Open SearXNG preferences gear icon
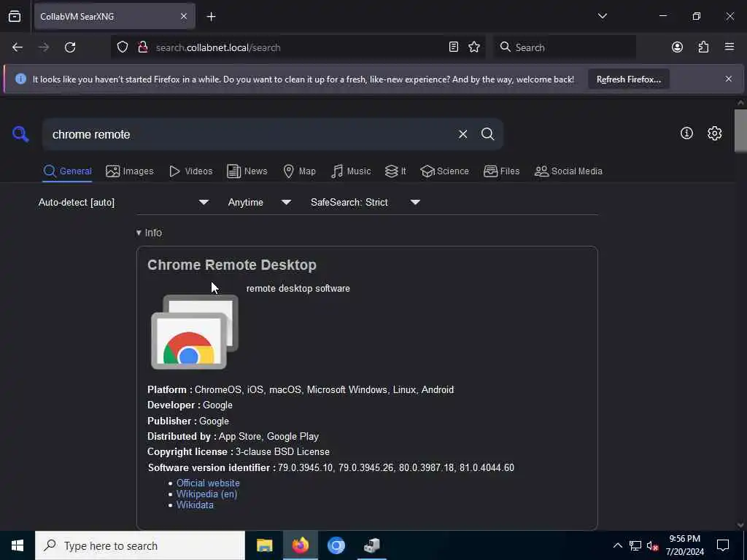 714,133
